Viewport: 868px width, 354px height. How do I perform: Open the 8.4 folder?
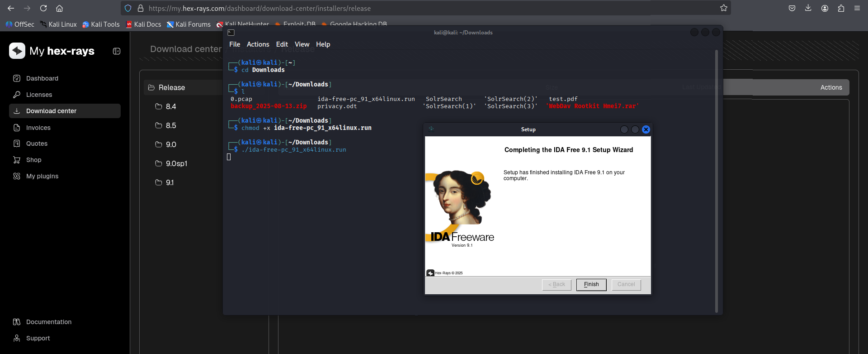[x=166, y=106]
